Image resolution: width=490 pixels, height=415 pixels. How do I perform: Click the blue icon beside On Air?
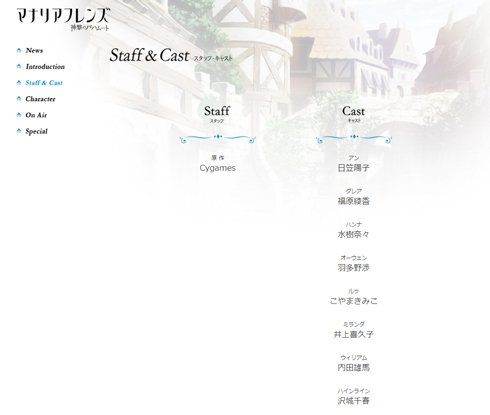click(19, 115)
